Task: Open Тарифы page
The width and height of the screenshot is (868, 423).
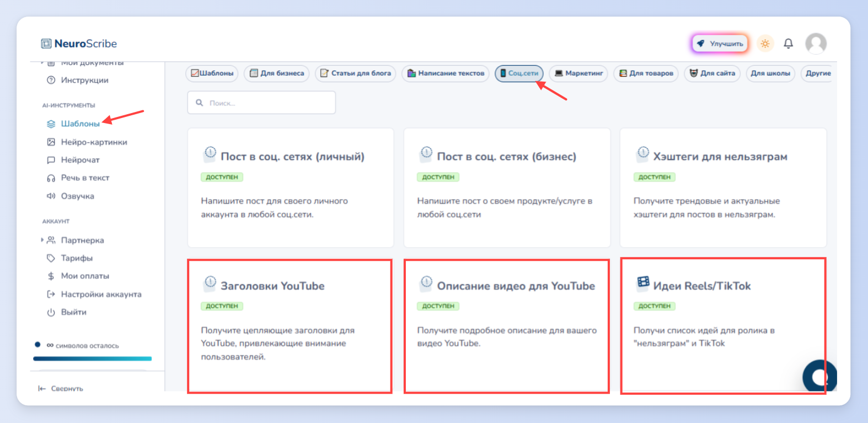Action: (x=77, y=258)
